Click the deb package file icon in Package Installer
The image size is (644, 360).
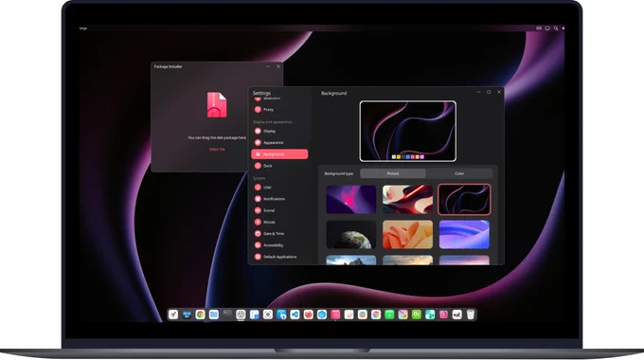coord(217,105)
